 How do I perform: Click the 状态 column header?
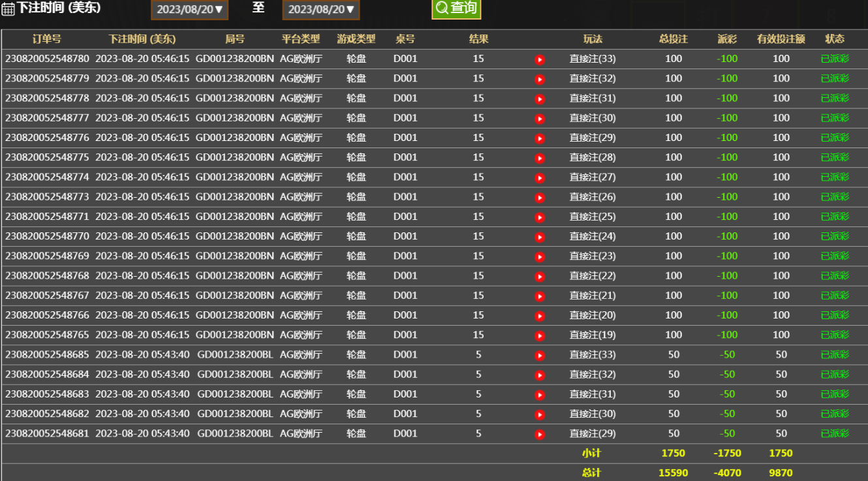[x=835, y=39]
